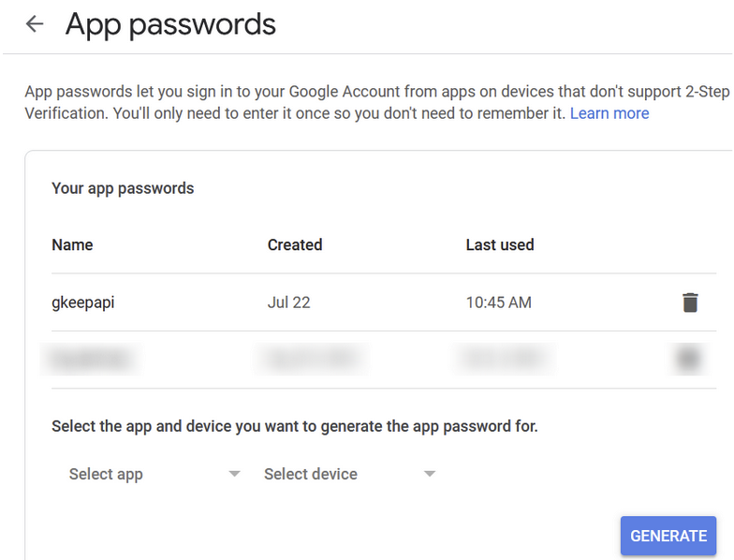Click the App passwords page title

pos(170,24)
